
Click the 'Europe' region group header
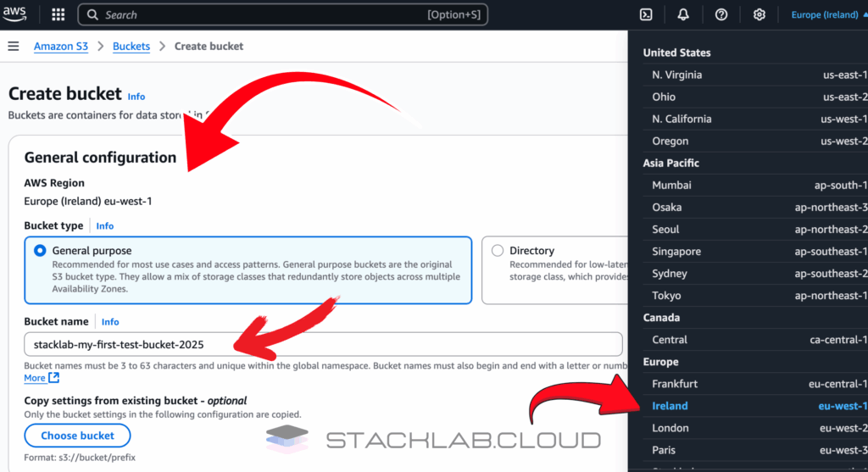pos(660,362)
